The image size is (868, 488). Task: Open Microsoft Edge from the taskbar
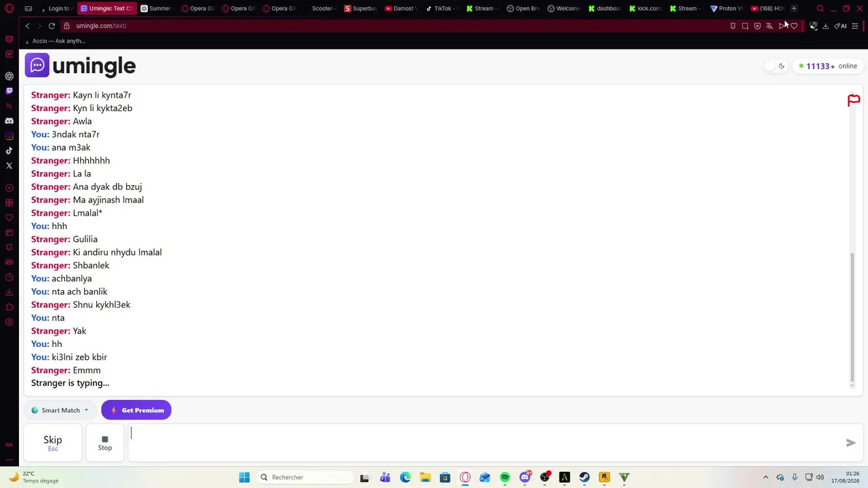(x=405, y=477)
